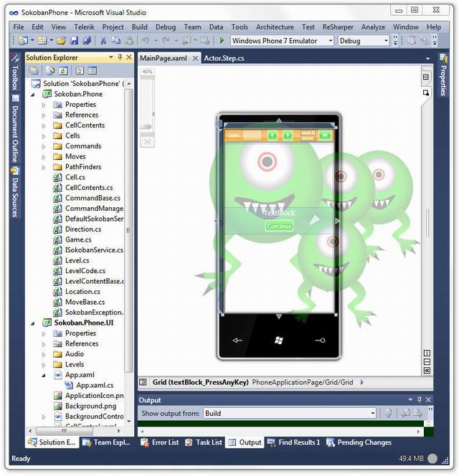The height and width of the screenshot is (476, 459).
Task: Click the breadcrumb arrow after PhoneApplicationPage/Grid/Grid
Action: coord(361,382)
